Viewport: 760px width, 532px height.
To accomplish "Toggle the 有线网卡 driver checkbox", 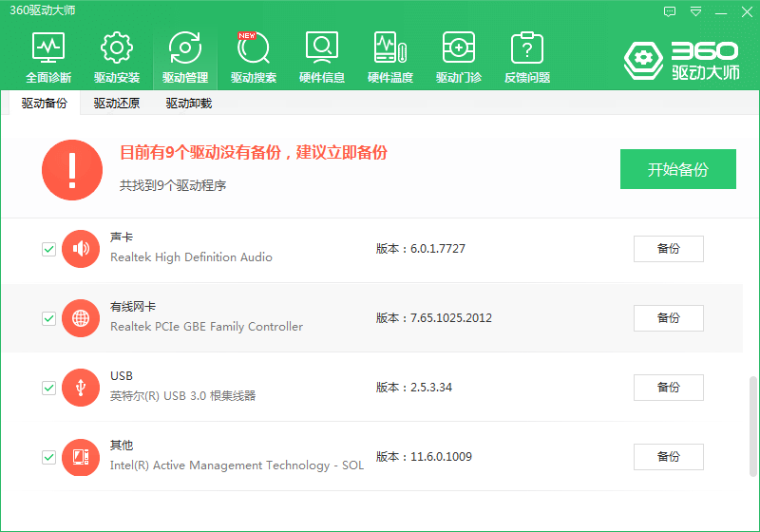I will 48,318.
